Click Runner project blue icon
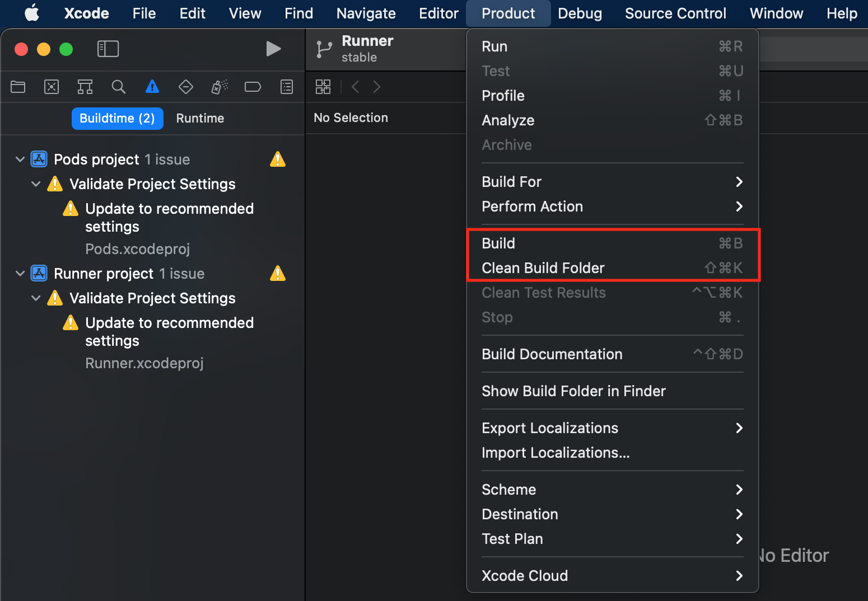The image size is (868, 601). pyautogui.click(x=39, y=274)
